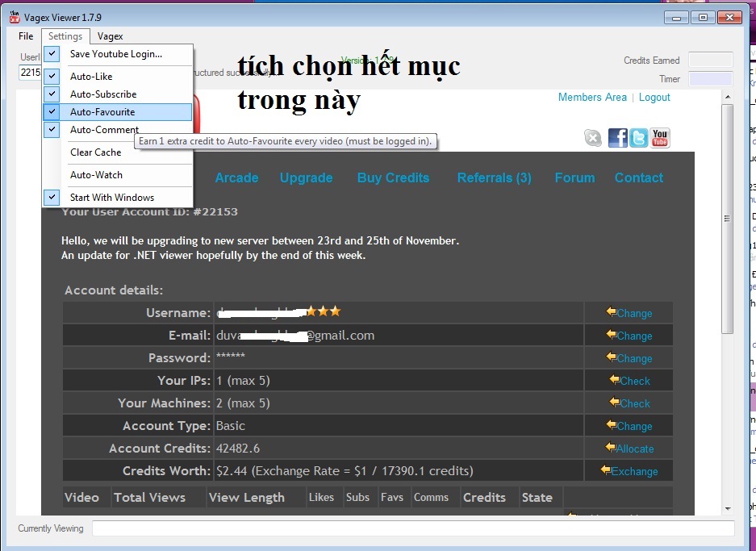Click Buy Credits in navigation
The height and width of the screenshot is (551, 756).
(x=393, y=177)
